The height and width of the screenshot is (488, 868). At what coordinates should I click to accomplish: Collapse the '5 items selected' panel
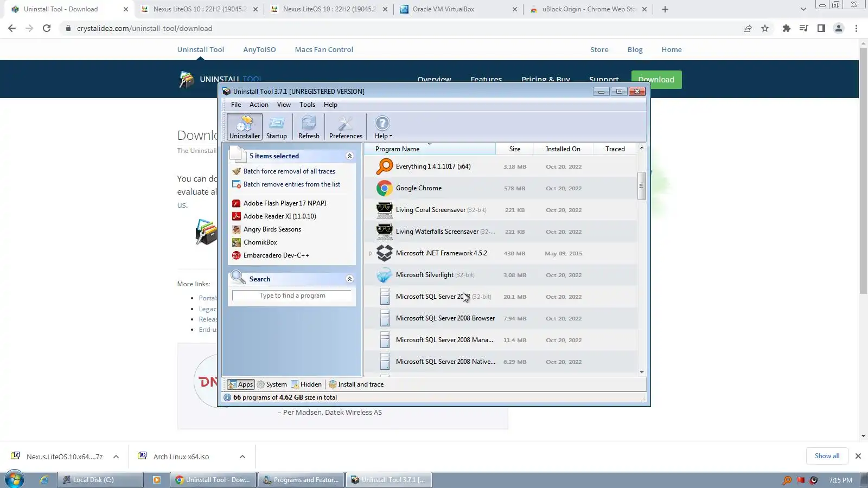click(x=349, y=156)
